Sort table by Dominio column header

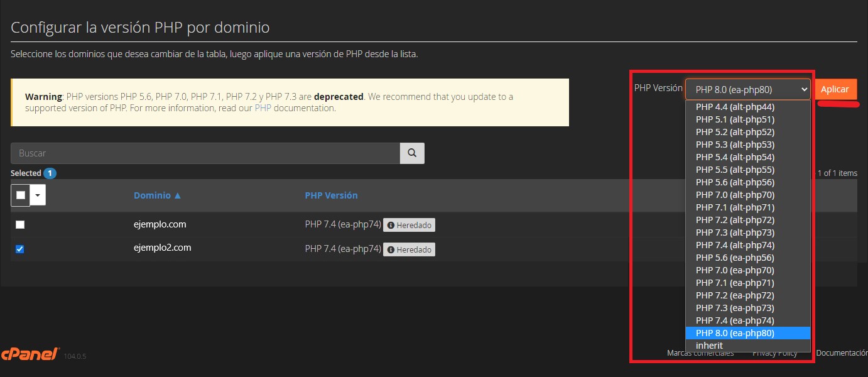click(157, 195)
